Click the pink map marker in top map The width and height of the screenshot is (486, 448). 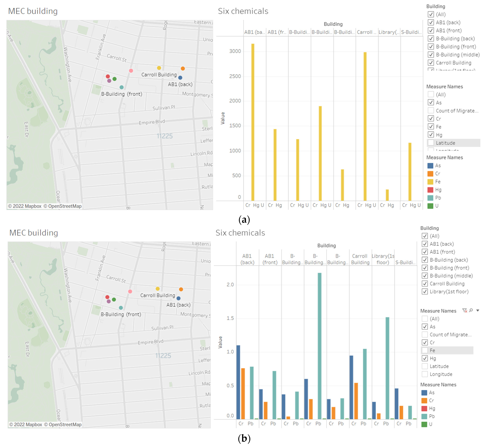(x=131, y=71)
